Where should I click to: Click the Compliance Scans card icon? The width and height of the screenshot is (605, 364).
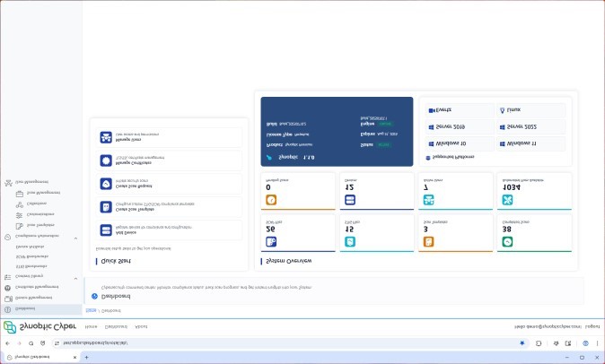click(508, 241)
